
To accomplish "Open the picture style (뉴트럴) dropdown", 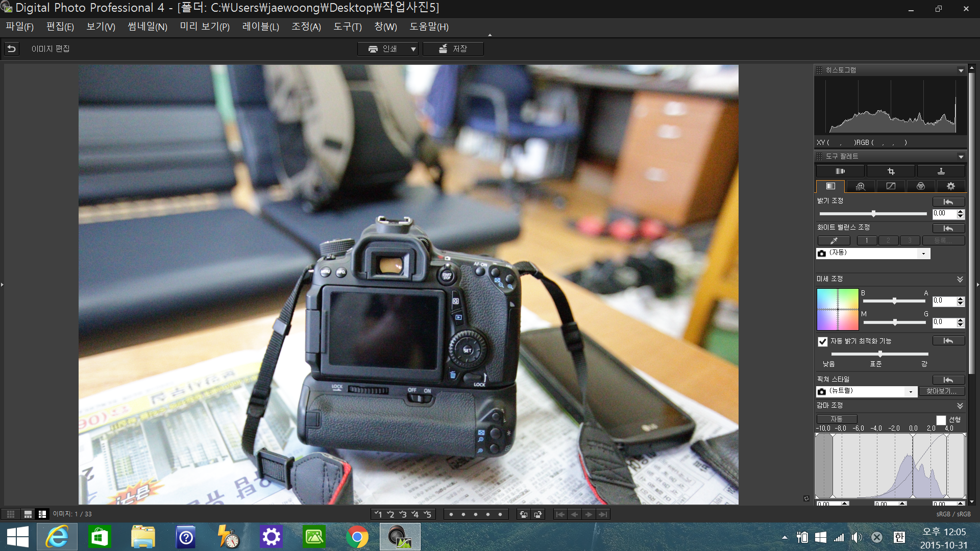I will [x=910, y=391].
